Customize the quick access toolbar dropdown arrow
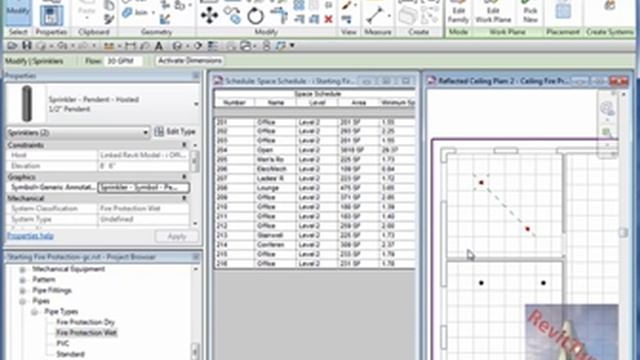Screen dimensions: 640x360 [x=292, y=46]
